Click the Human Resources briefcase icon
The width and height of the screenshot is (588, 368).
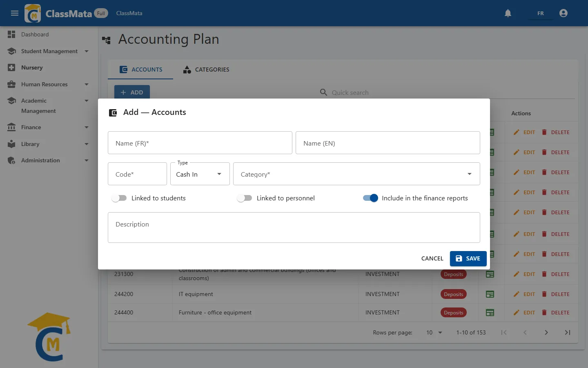[x=11, y=84]
